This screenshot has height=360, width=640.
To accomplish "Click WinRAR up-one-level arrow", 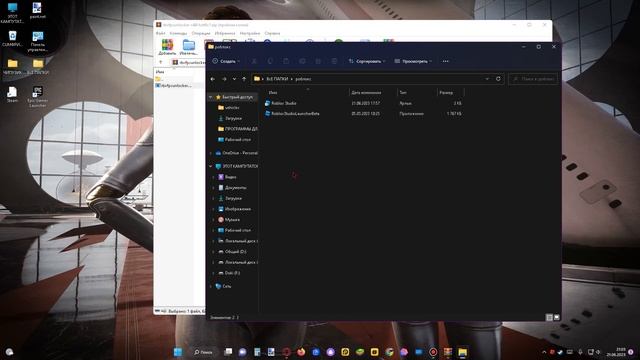I will (161, 62).
